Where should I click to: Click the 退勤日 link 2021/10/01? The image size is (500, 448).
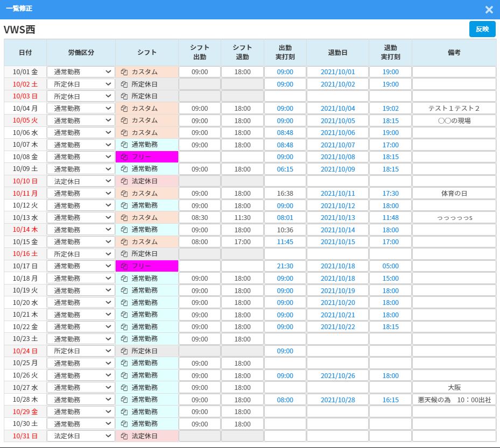point(337,72)
